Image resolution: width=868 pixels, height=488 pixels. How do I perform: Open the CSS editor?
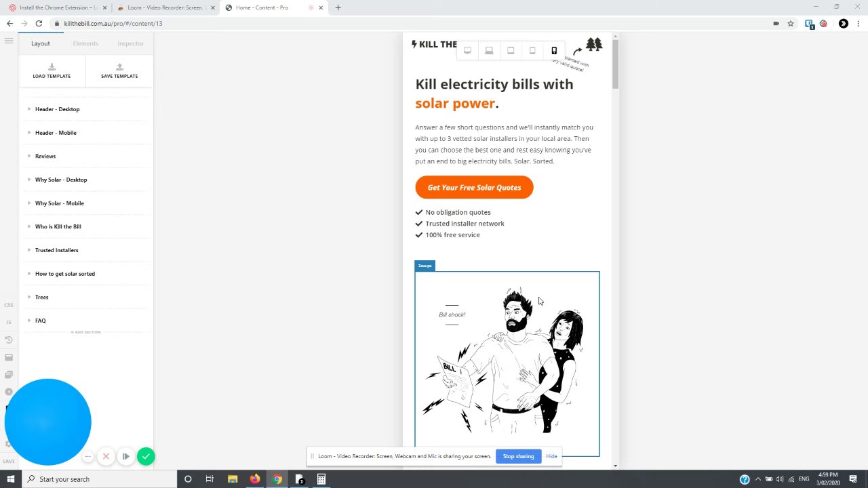click(x=9, y=305)
